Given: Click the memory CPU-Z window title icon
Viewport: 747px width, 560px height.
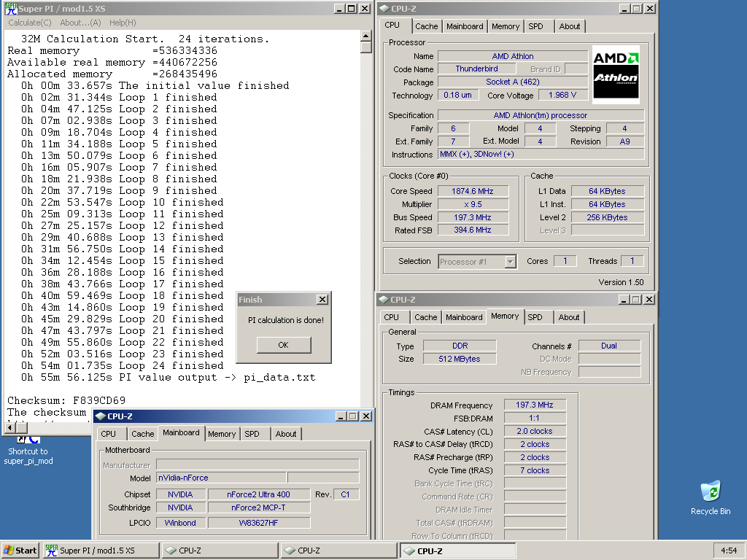Looking at the screenshot, I should [384, 300].
